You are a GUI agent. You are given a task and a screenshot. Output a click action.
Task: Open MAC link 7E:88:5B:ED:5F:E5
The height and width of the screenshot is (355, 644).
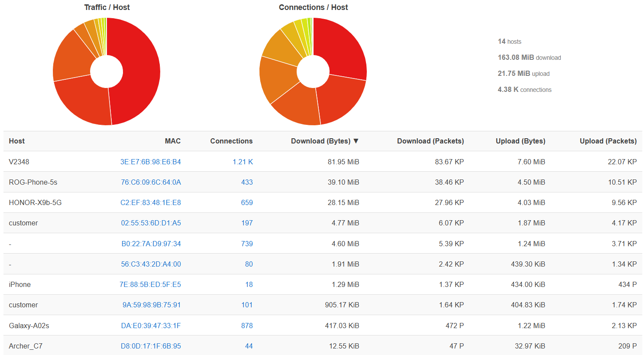click(150, 284)
